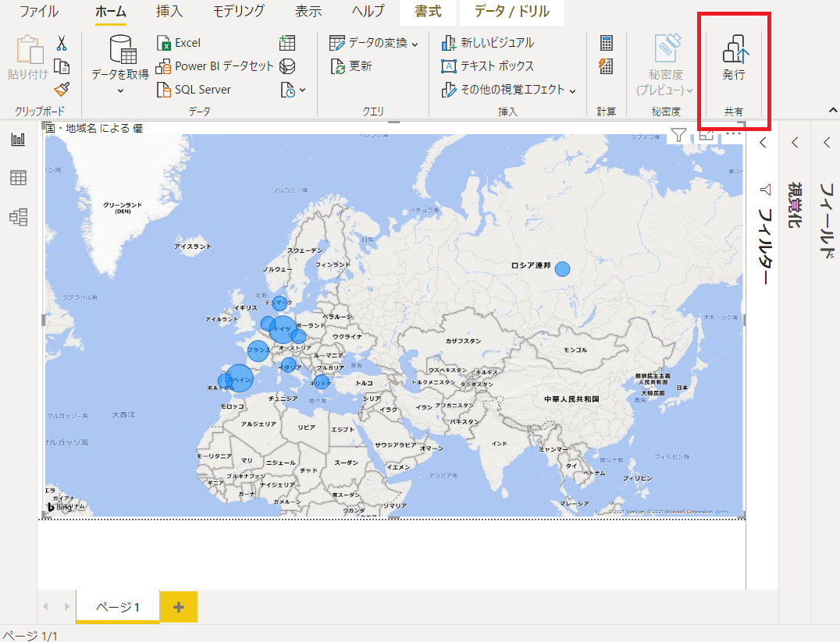Open the Excel data source
The width and height of the screenshot is (840, 642).
pos(179,43)
